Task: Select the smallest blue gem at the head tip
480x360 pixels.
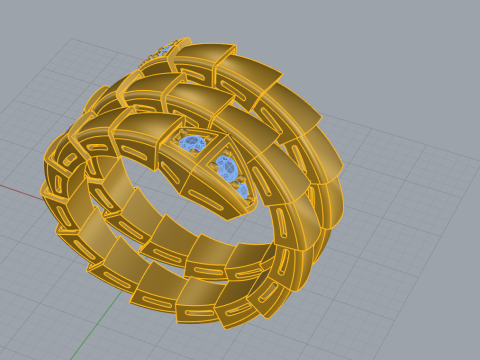Action: [x=244, y=191]
